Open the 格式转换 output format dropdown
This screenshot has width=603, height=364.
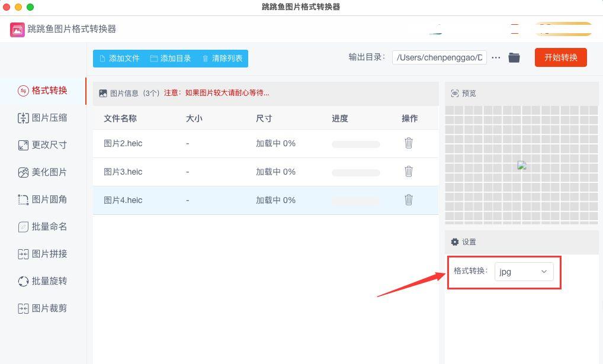(524, 272)
